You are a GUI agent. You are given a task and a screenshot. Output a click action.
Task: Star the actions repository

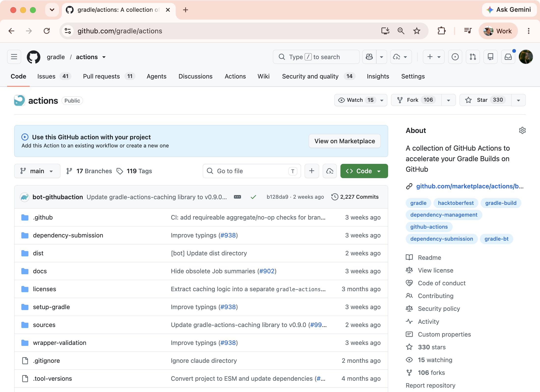(x=486, y=100)
